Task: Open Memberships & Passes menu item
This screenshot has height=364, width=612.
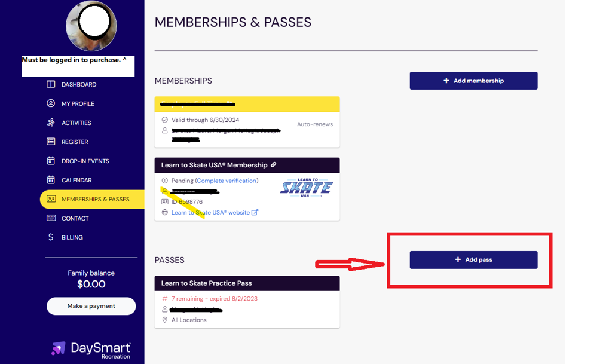Action: pyautogui.click(x=95, y=199)
